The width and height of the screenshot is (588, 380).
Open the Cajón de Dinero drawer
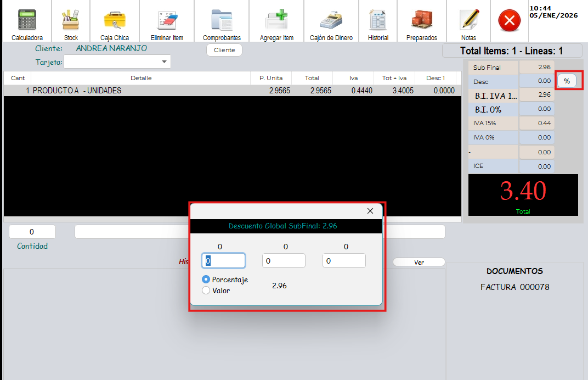331,21
